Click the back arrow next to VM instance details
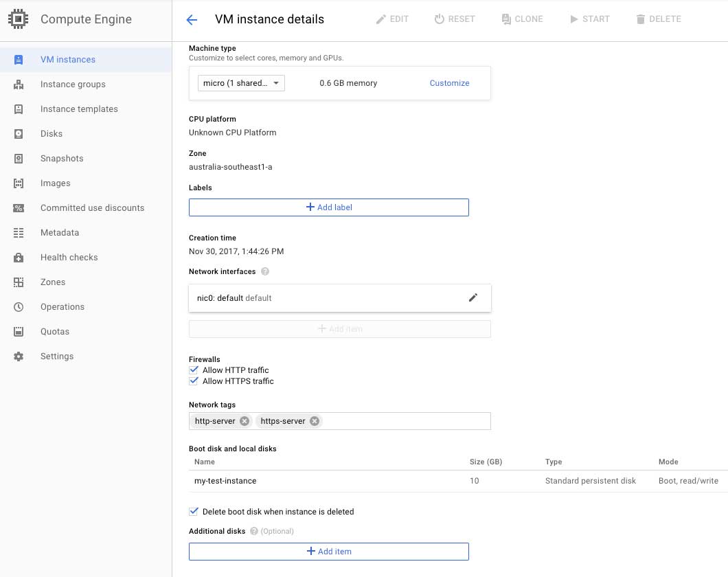This screenshot has height=577, width=728. 192,19
